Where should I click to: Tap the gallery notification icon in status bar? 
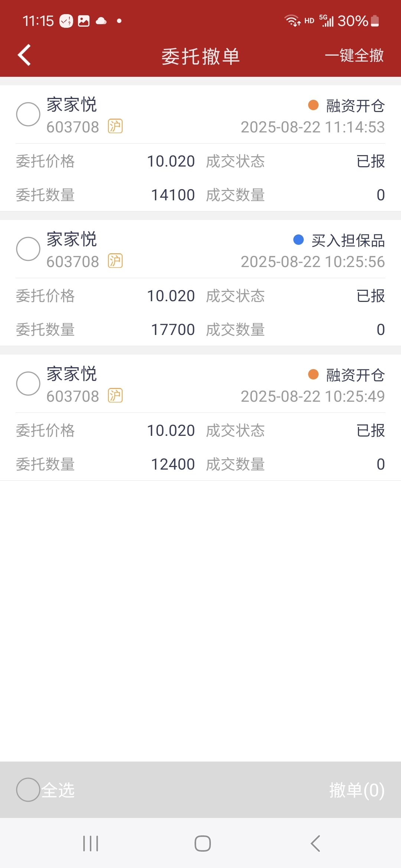point(84,21)
